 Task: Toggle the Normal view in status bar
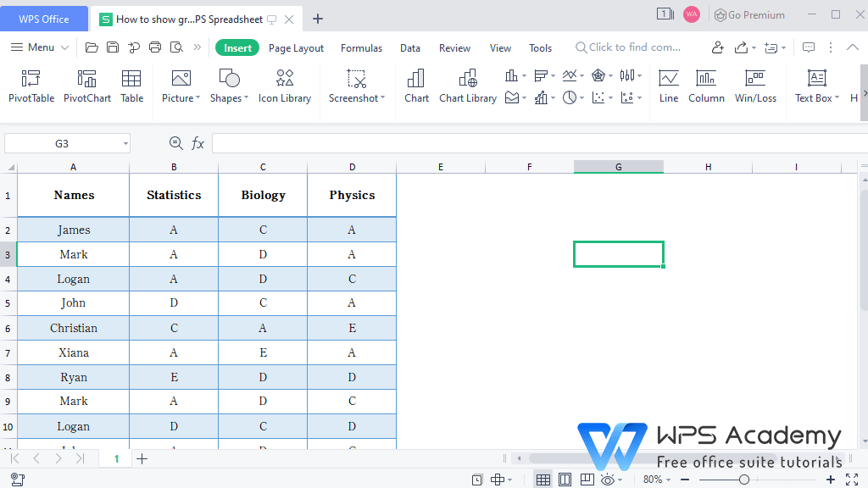pos(543,479)
